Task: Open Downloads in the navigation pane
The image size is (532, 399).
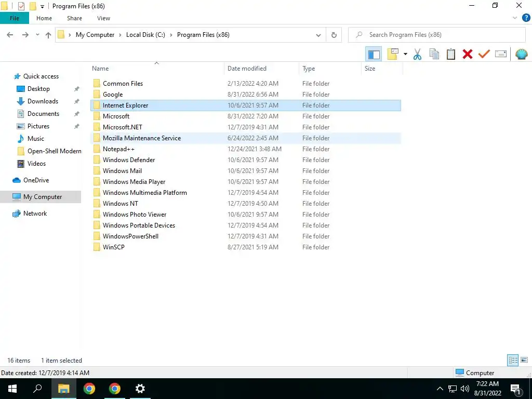Action: [43, 101]
